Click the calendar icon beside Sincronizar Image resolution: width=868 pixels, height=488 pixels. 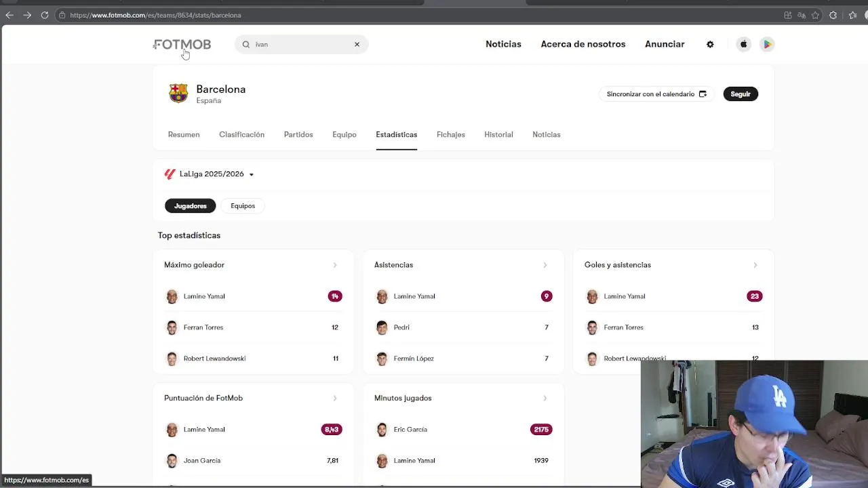703,94
